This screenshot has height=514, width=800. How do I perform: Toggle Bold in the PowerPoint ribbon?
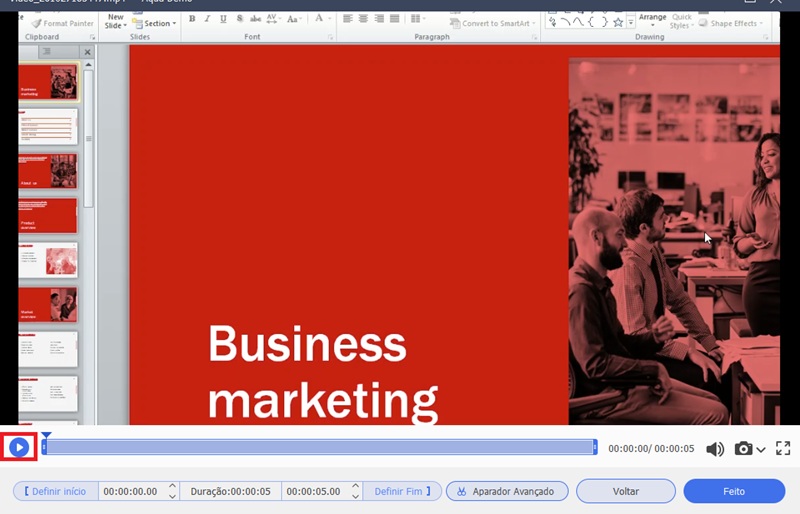192,19
